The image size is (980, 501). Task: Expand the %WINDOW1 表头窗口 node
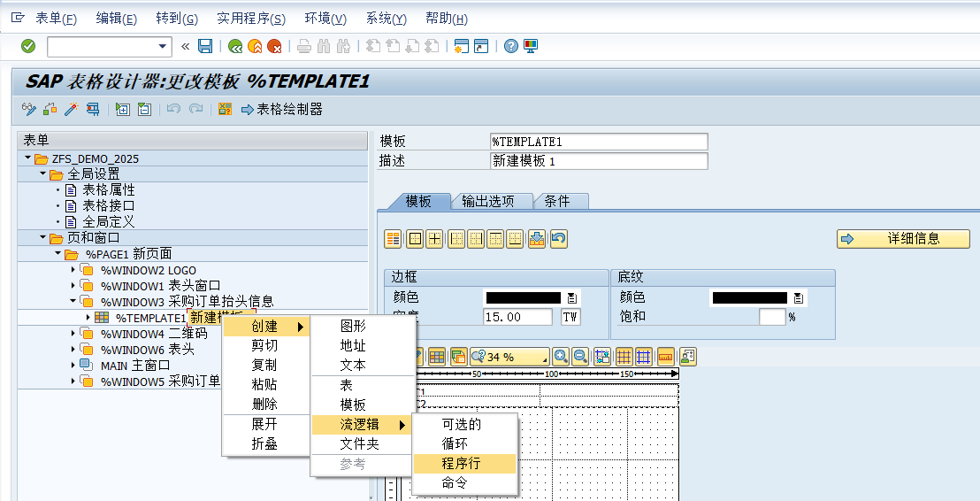pos(73,286)
